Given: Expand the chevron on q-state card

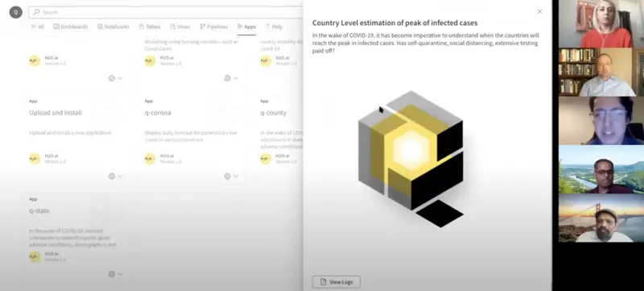Looking at the screenshot, I should [x=120, y=274].
